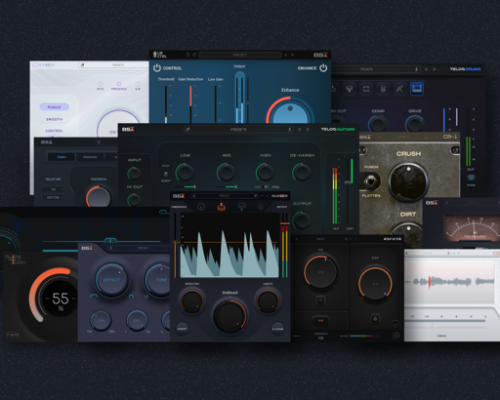500x400 pixels.
Task: Click the save icon in Telos Guitars presets
Action: [289, 129]
